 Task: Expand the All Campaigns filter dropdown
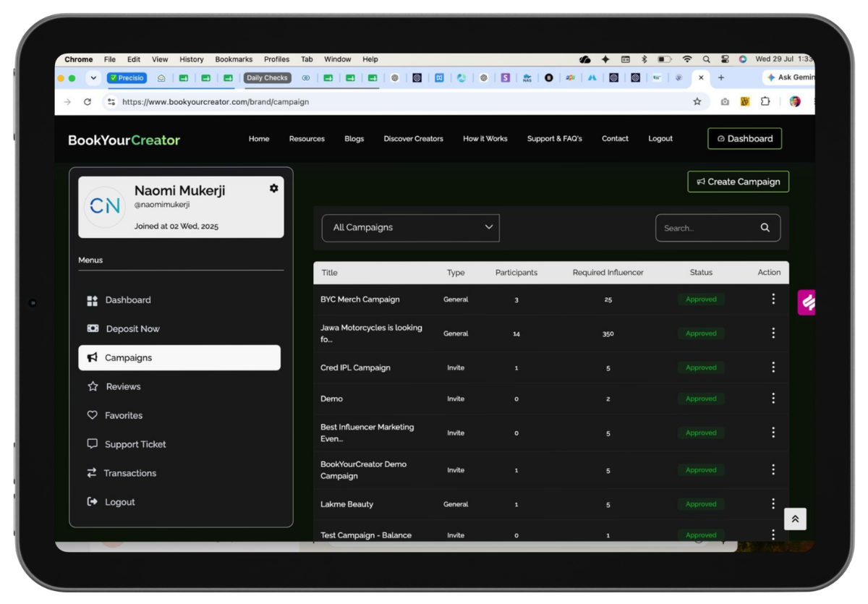(x=410, y=227)
